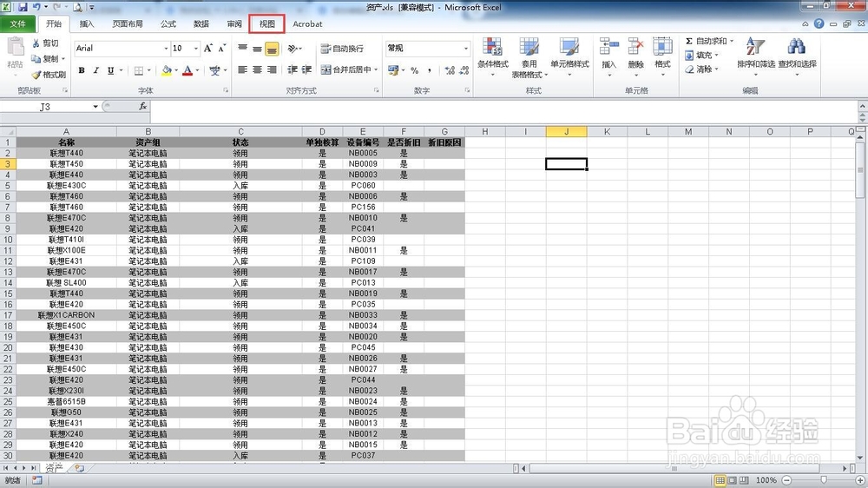Switch to the 页面布局 Page Layout tab
Viewport: 868px width, 488px height.
tap(128, 23)
